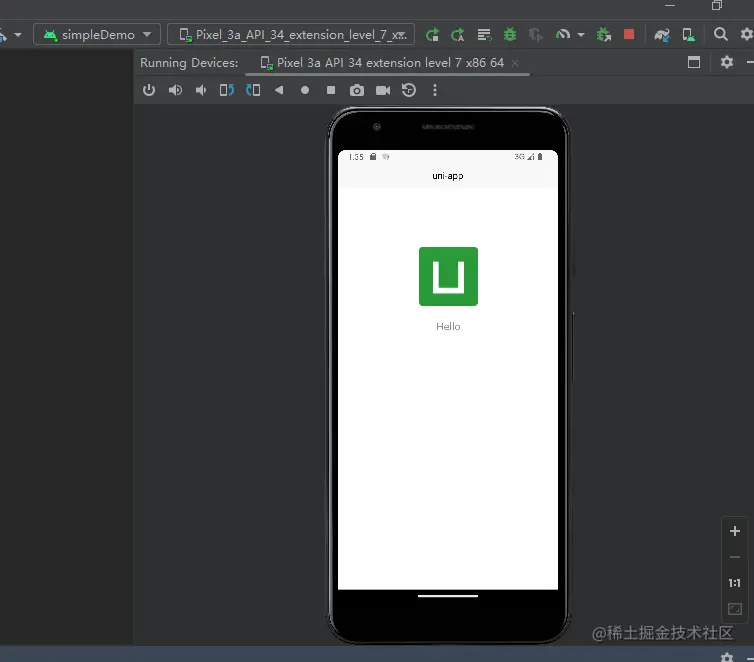Tap the green uni-app logo image

click(x=448, y=276)
